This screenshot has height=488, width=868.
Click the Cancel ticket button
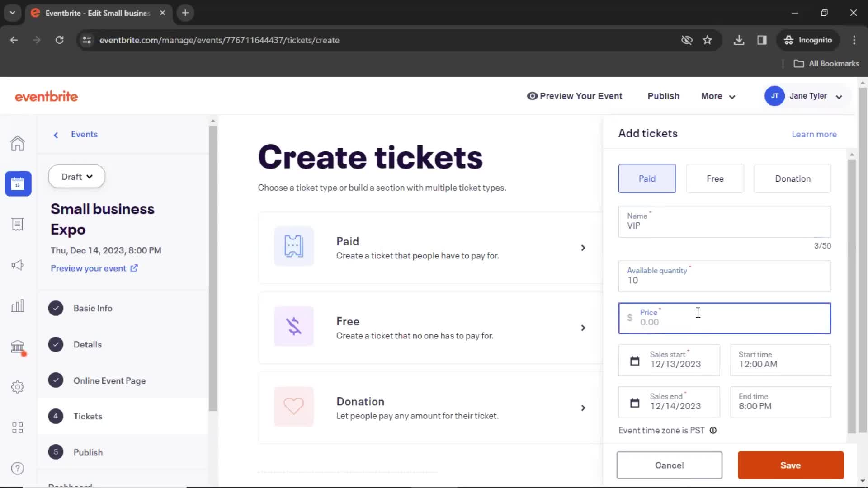click(x=670, y=465)
